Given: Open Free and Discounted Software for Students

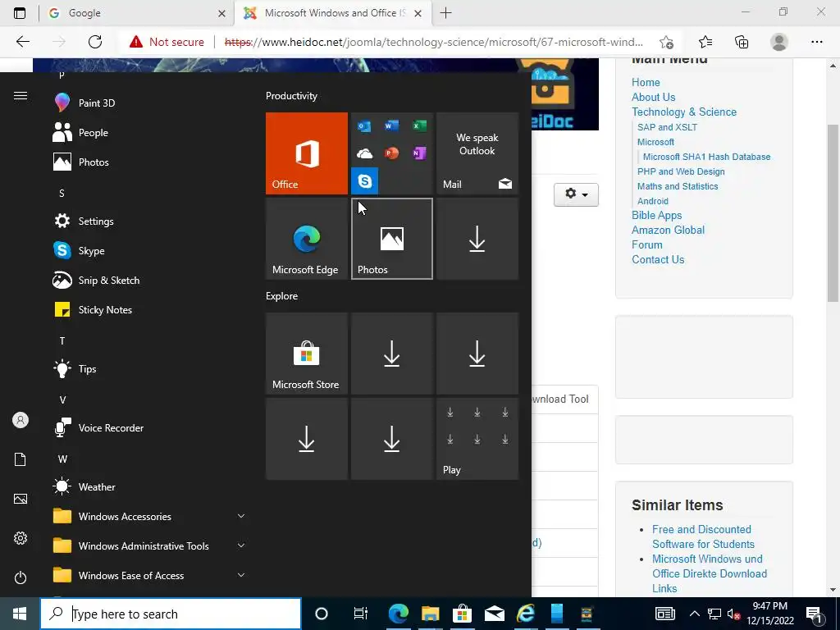Looking at the screenshot, I should 703,536.
